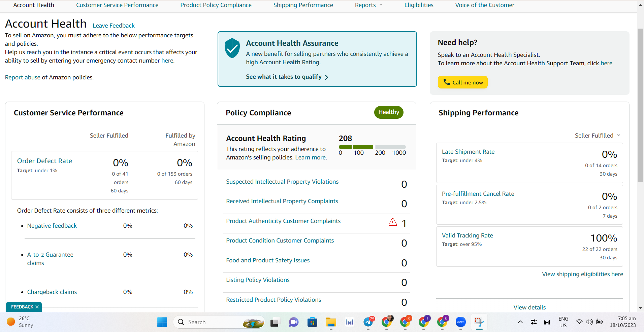Click the warning triangle beside Product Authenticity complaints

(x=393, y=222)
